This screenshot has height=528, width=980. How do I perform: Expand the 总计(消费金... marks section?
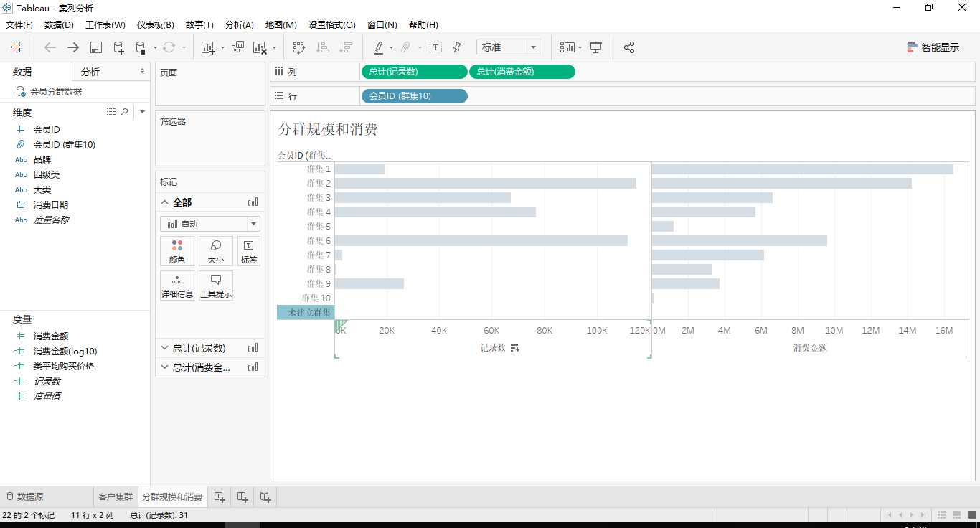(164, 367)
